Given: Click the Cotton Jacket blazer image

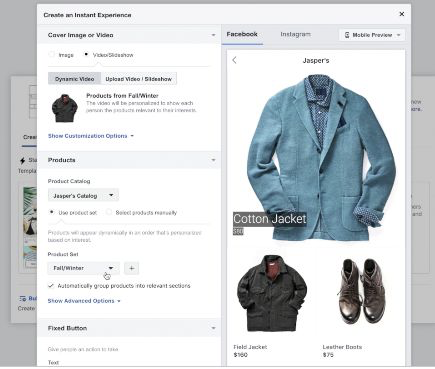Looking at the screenshot, I should pos(321,157).
